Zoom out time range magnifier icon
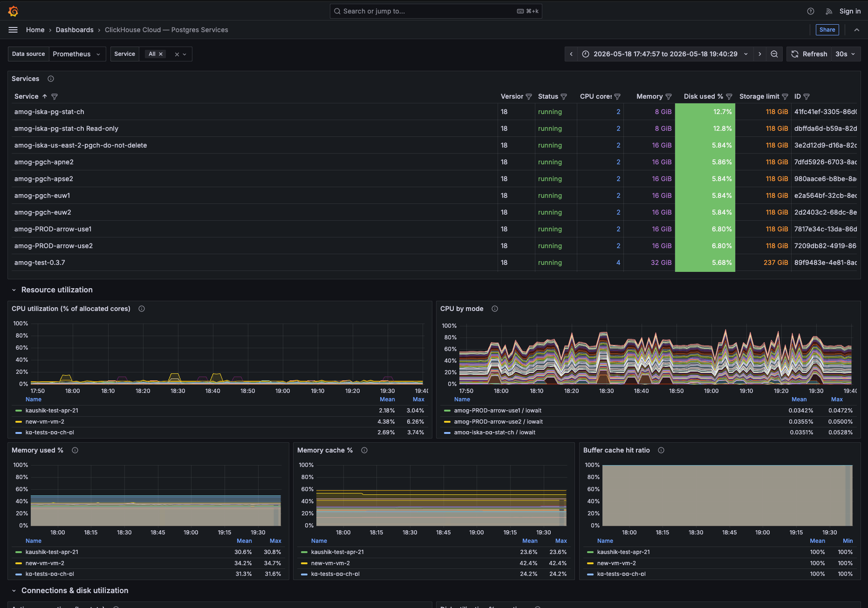The width and height of the screenshot is (868, 608). [774, 54]
